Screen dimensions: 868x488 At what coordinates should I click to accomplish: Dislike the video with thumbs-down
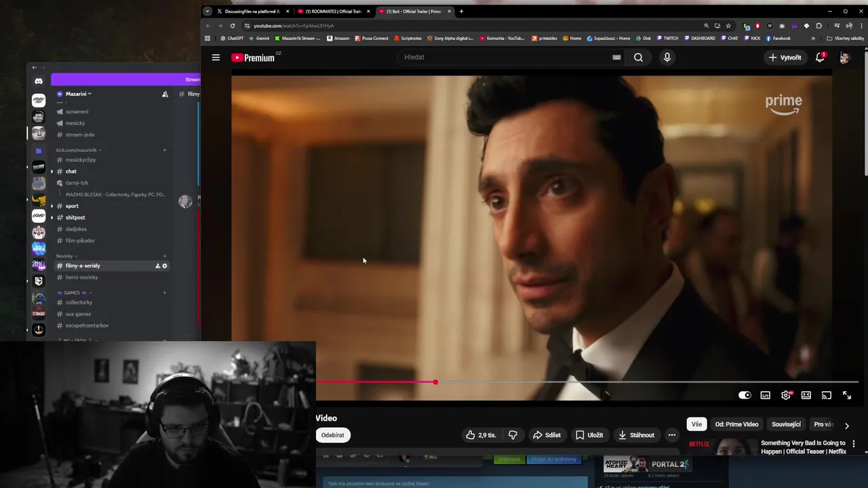coord(513,435)
